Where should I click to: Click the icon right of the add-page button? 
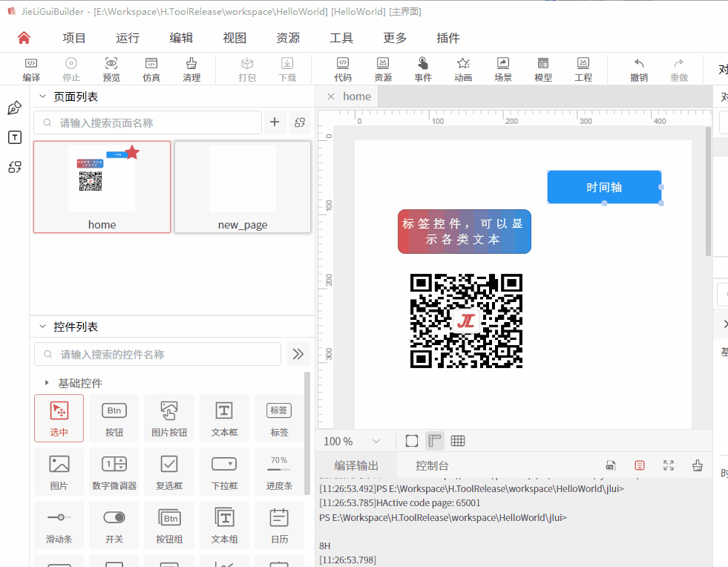tap(300, 122)
